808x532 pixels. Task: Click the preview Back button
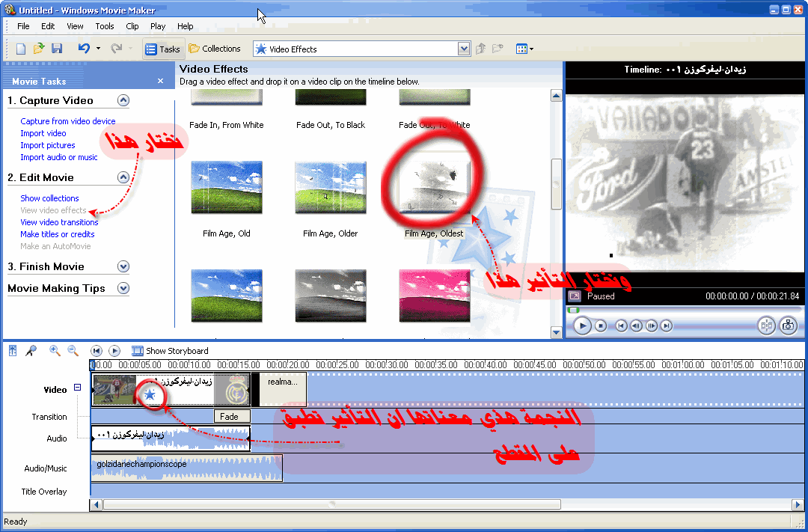[622, 325]
